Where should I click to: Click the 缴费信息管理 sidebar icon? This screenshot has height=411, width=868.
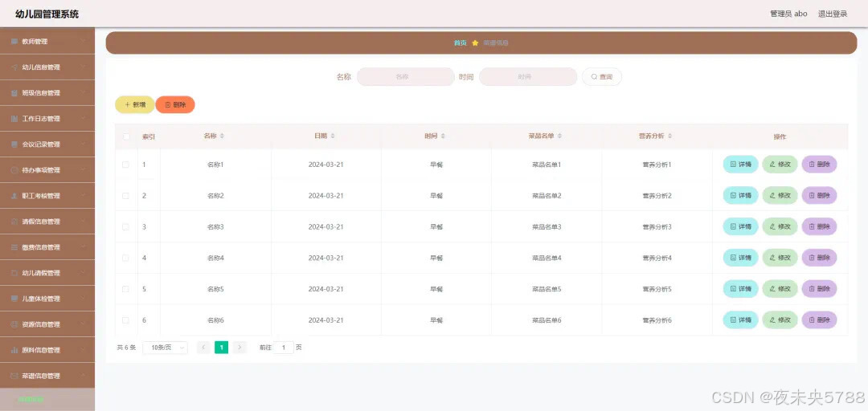pyautogui.click(x=15, y=247)
